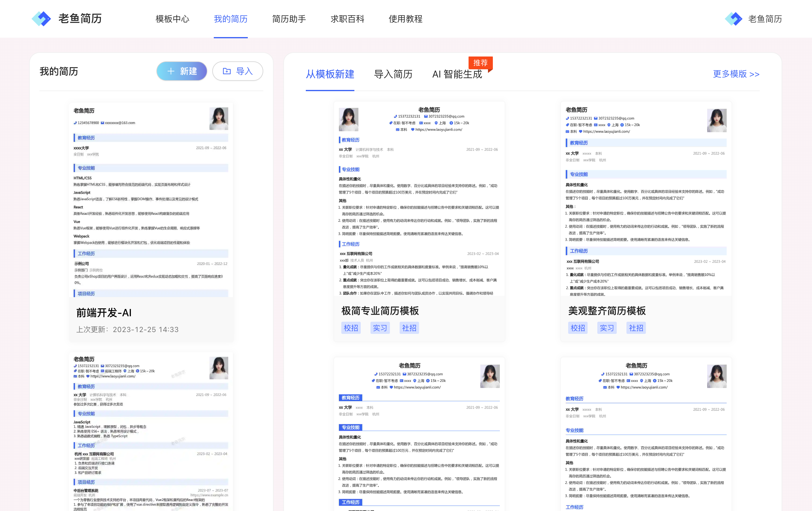Open the 模板中心 menu item
Screen dimensions: 812x511
tap(172, 19)
